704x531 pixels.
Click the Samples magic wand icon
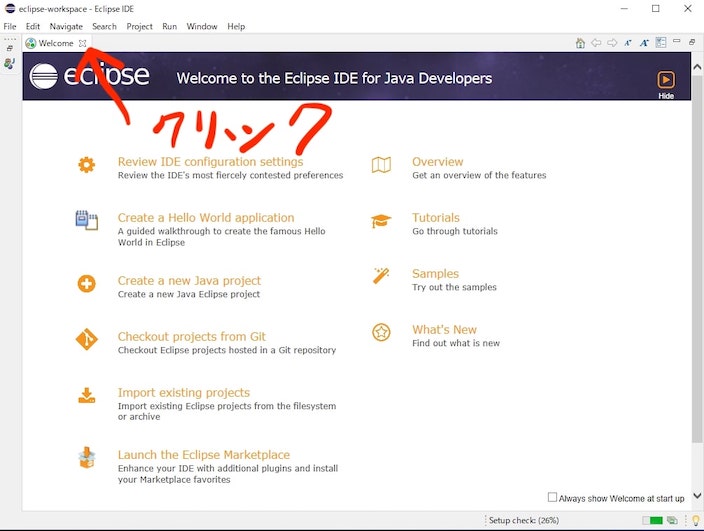[381, 276]
